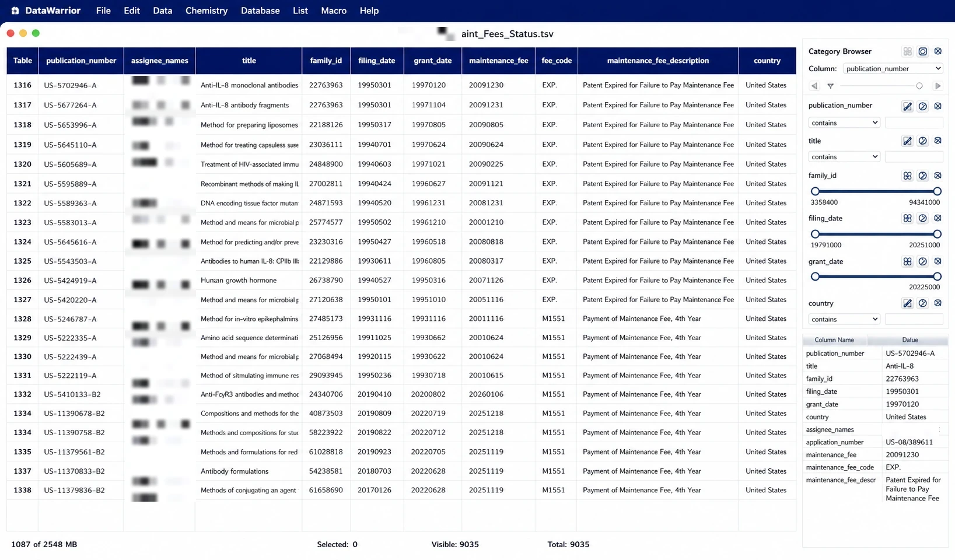955x560 pixels.
Task: Click the grant_date column header
Action: (433, 61)
